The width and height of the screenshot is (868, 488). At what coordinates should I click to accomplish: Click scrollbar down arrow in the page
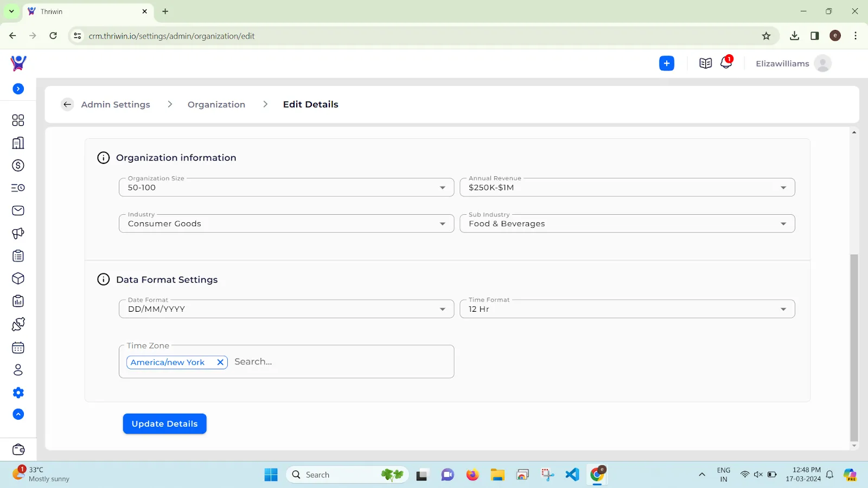(x=854, y=446)
